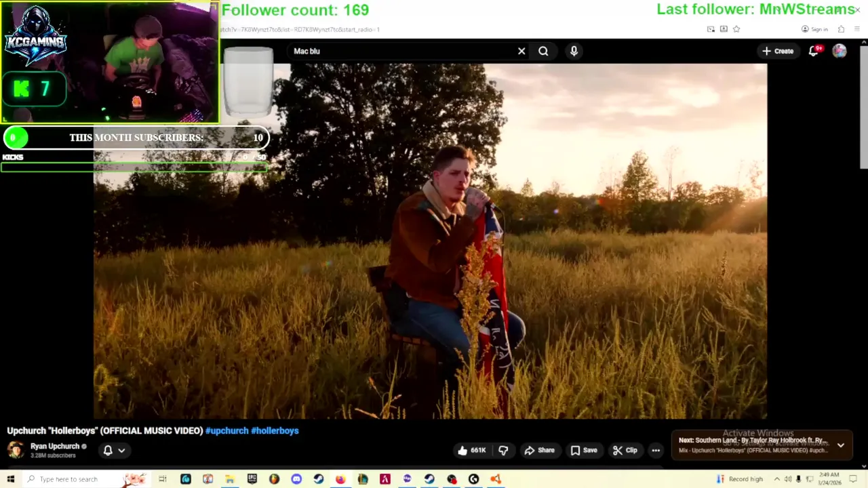Click the browser Sign in button

pos(814,29)
